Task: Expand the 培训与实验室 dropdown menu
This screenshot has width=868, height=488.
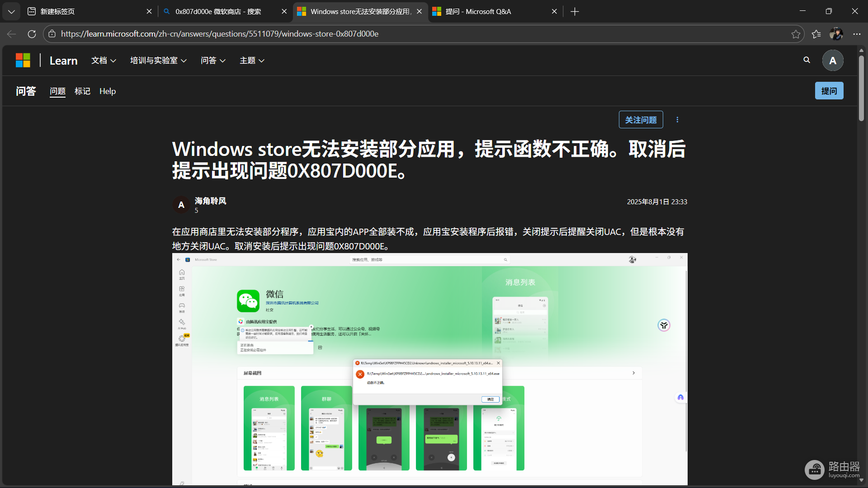Action: 158,61
